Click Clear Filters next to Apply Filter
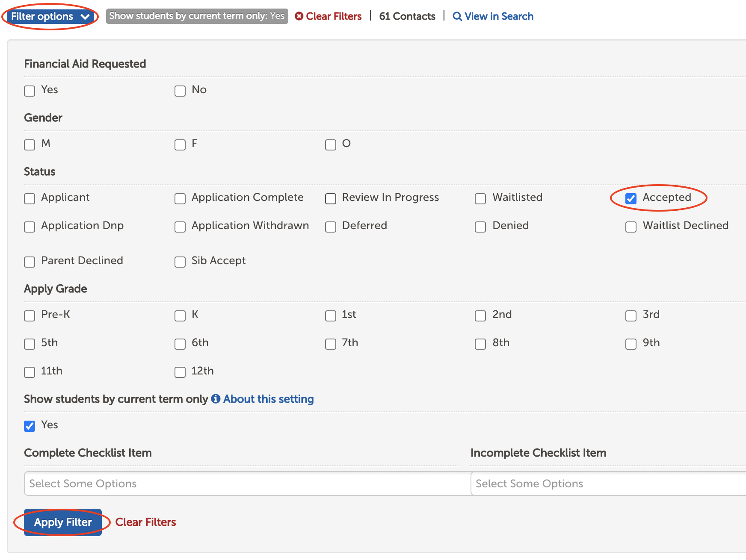This screenshot has height=560, width=746. click(145, 522)
